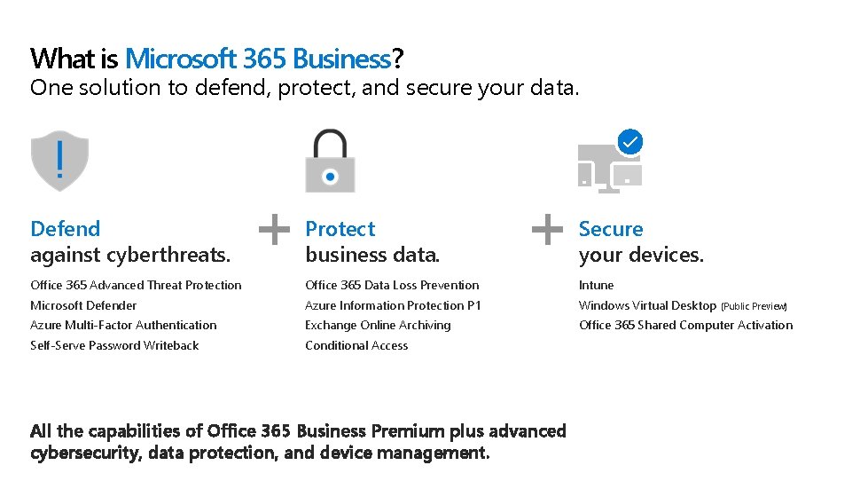868x489 pixels.
Task: Click the Secure heading
Action: pos(611,229)
